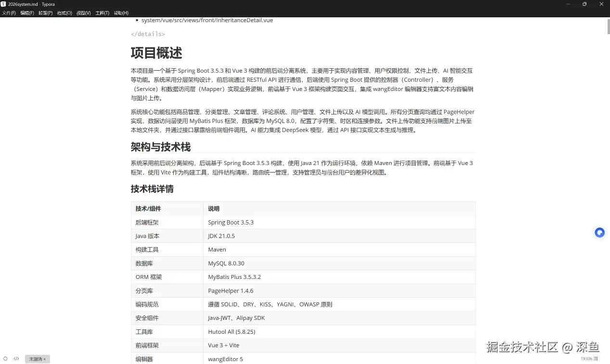This screenshot has width=610, height=364.
Task: Click the 分页库 table cell
Action: click(x=167, y=291)
